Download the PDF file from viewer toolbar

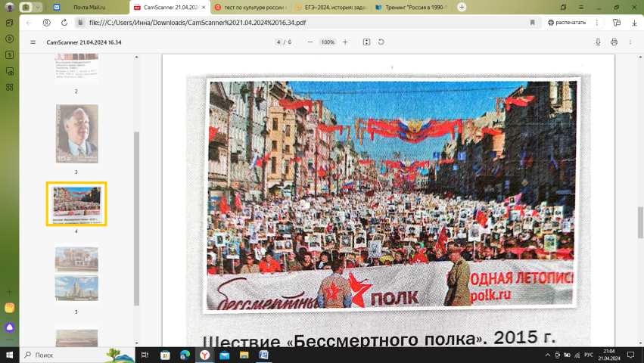coord(598,42)
